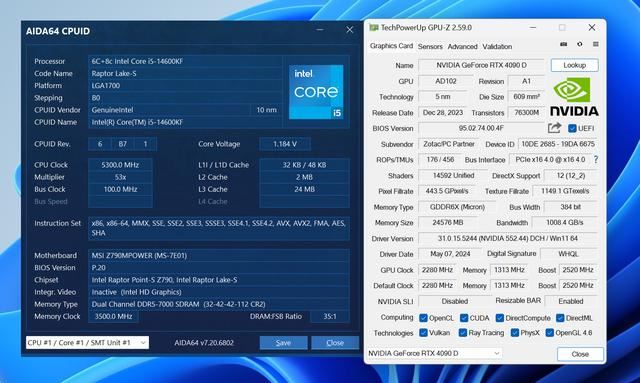Screen dimensions: 640x383
Task: Click the Transistors value 76300M
Action: (527, 113)
